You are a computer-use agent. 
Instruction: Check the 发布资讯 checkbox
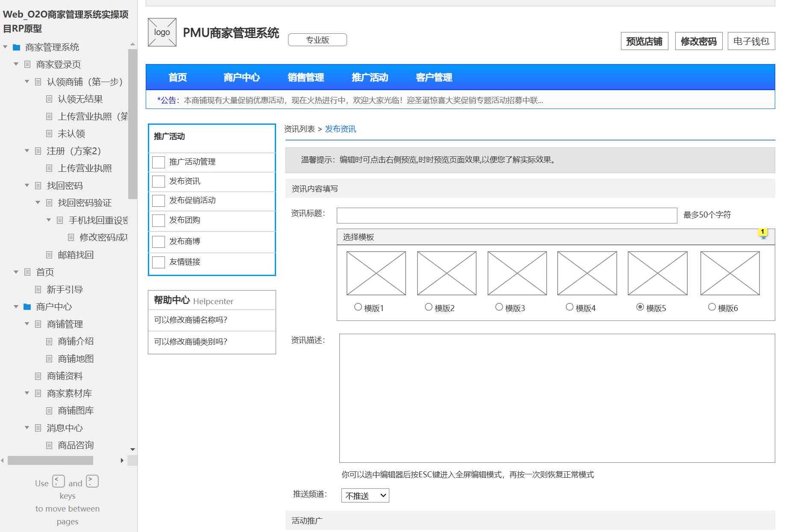pos(158,181)
